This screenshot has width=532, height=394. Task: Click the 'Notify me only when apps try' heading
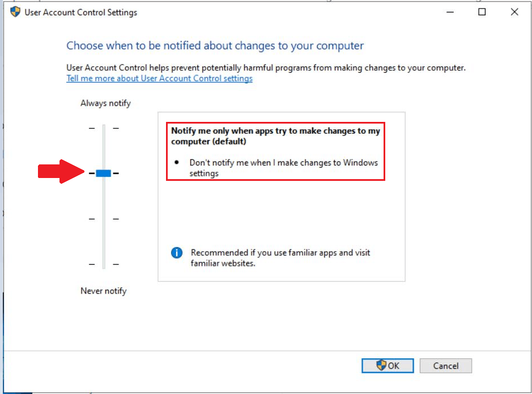275,136
